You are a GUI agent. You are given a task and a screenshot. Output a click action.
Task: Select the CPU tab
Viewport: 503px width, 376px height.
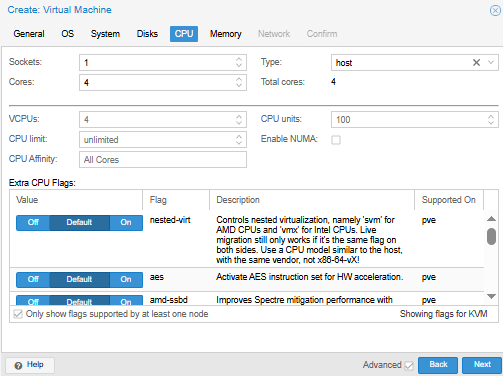tap(184, 34)
